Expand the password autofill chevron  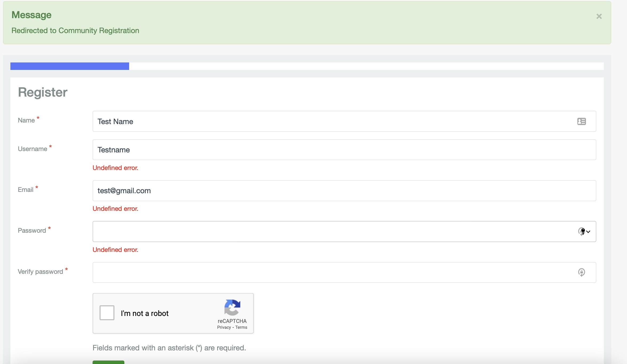click(x=588, y=232)
